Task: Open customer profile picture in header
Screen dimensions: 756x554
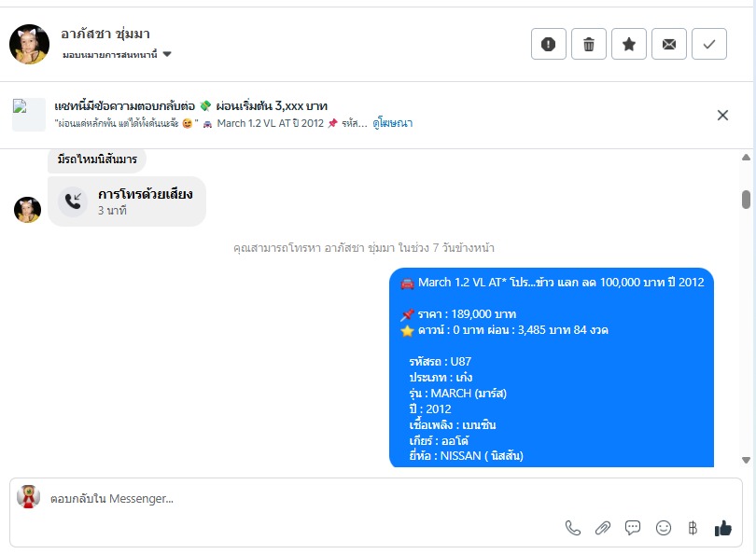Action: click(x=30, y=45)
